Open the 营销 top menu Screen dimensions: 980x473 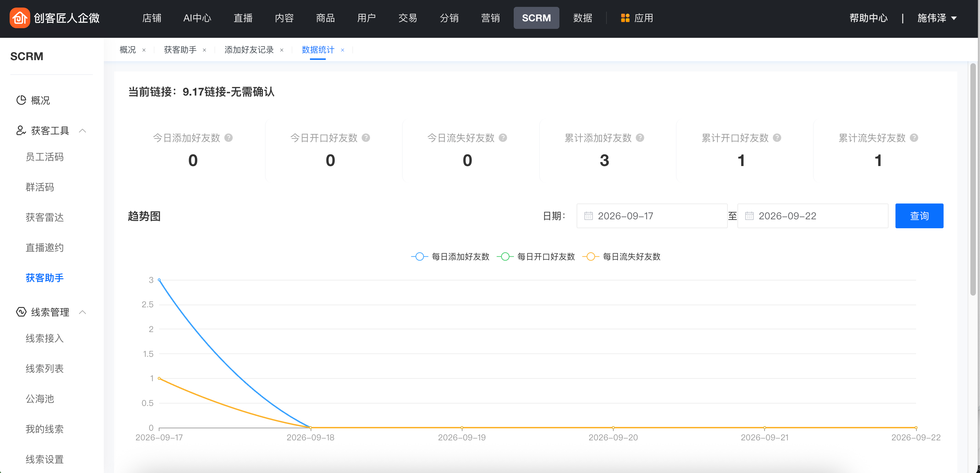490,18
